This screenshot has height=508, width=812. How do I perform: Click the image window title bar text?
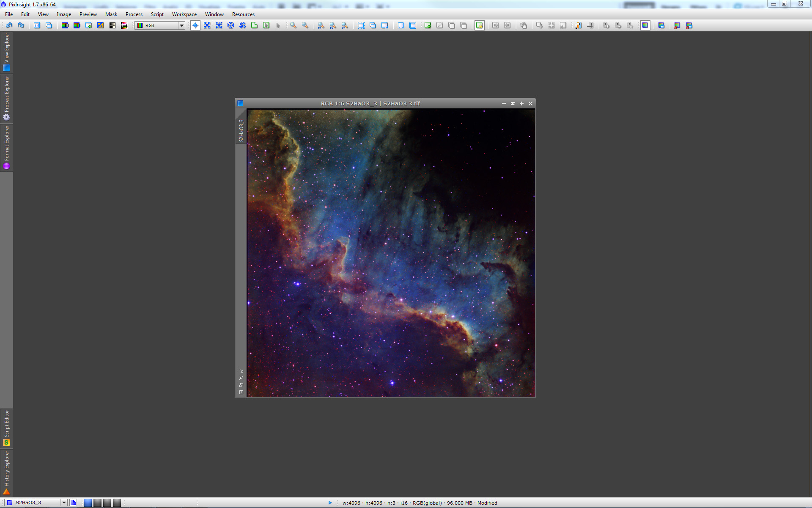pos(370,103)
